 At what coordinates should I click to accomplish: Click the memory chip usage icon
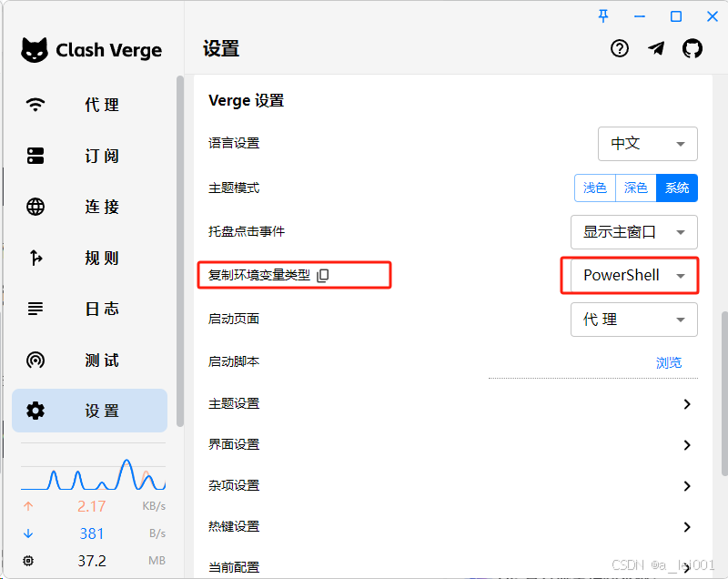(28, 561)
